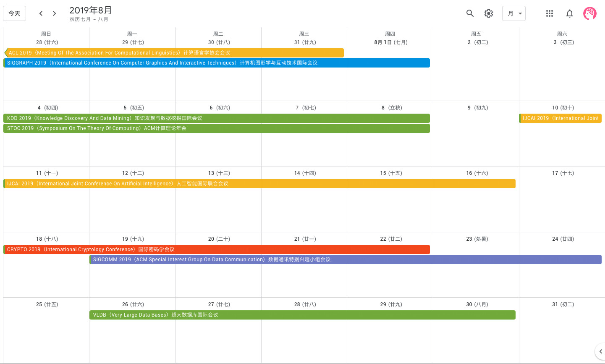Open the calendar search icon
Viewport: 605px width, 364px height.
pyautogui.click(x=470, y=13)
